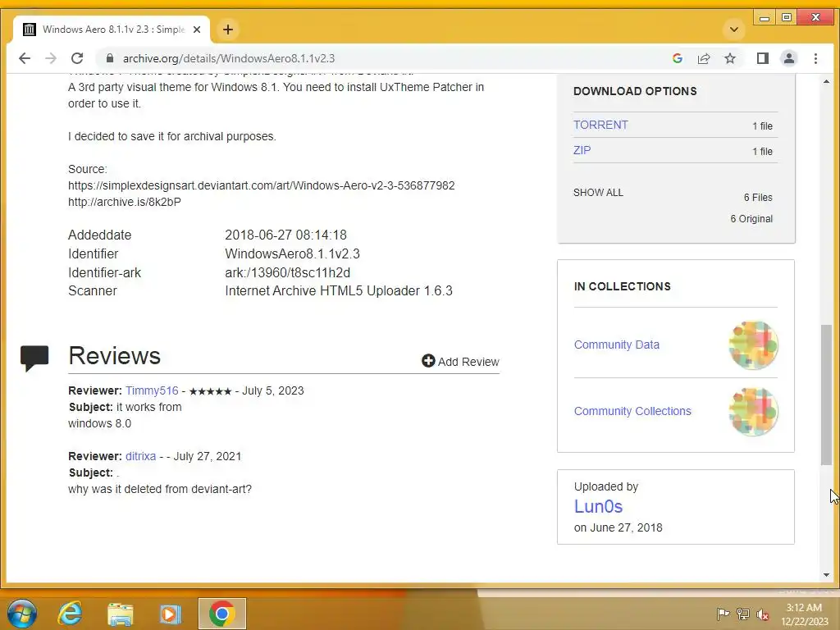Select the archive.is/8k2bP source text
840x630 pixels.
click(125, 202)
